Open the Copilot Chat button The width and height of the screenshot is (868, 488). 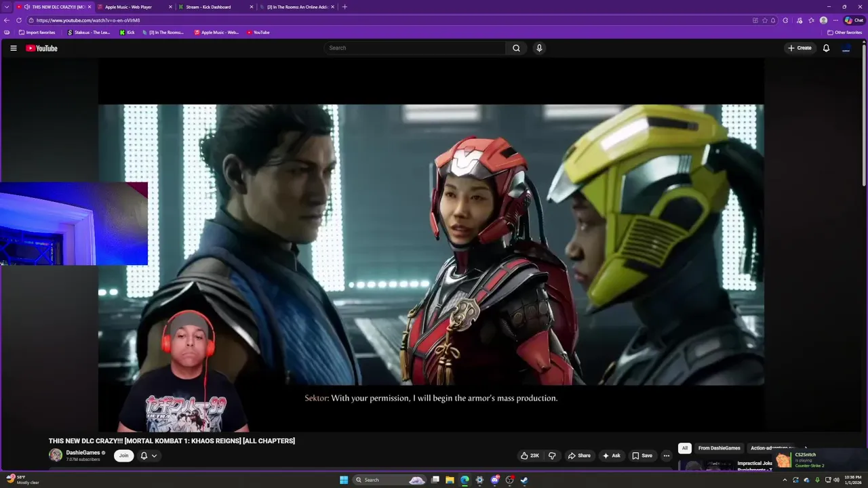pos(854,20)
